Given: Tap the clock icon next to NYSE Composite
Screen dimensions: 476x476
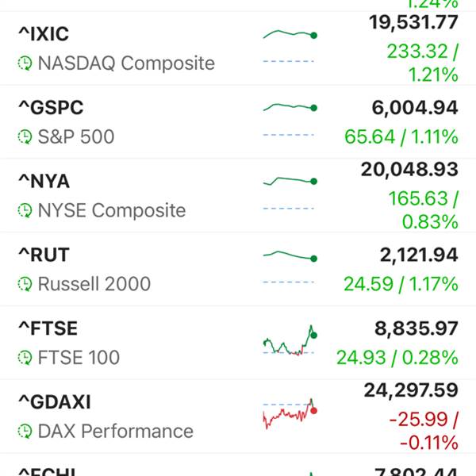Looking at the screenshot, I should click(x=25, y=210).
